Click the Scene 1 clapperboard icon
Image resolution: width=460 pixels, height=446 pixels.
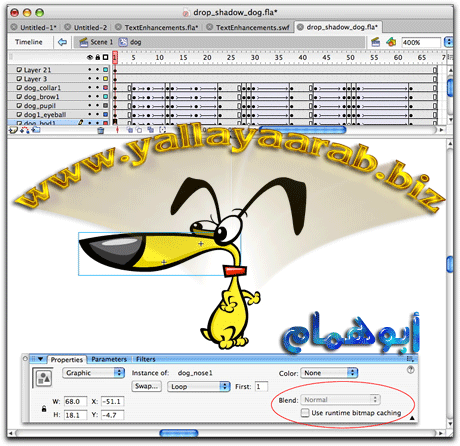[83, 42]
